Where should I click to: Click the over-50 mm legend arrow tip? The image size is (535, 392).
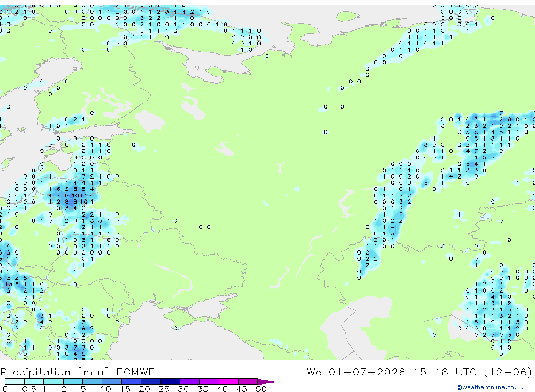click(x=268, y=382)
